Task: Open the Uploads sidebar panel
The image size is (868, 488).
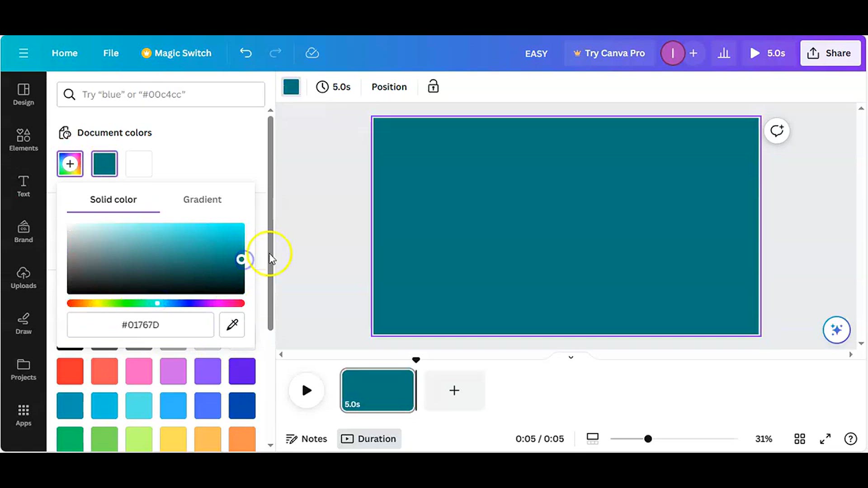Action: (24, 277)
